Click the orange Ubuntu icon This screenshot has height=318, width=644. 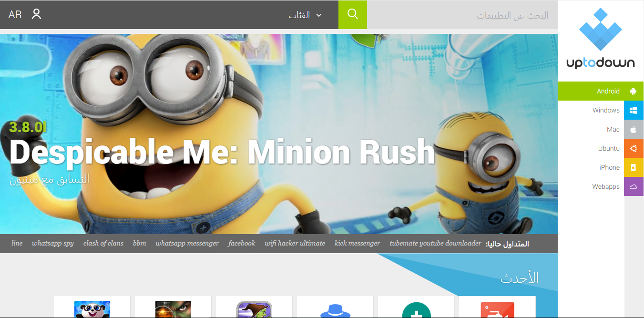634,148
